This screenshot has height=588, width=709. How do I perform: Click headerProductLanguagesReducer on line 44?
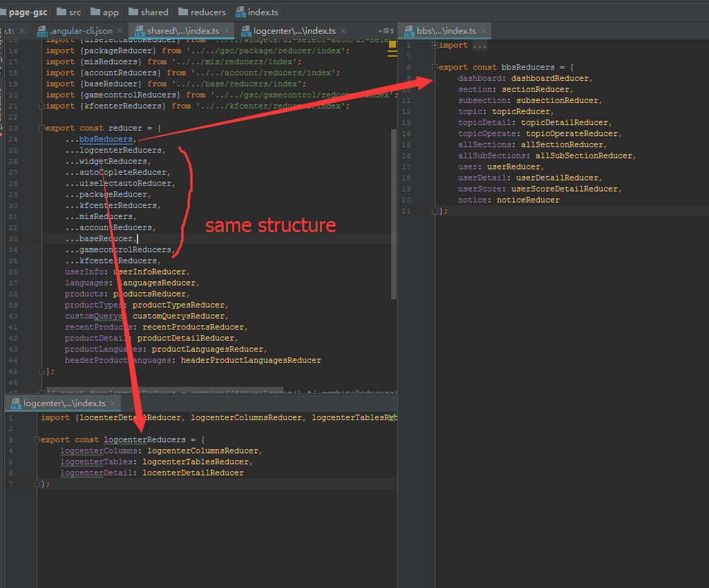[251, 360]
